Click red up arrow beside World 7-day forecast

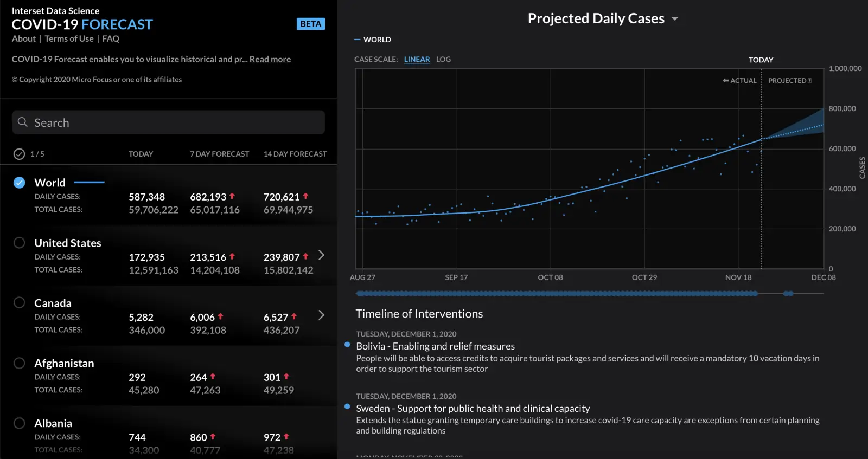pos(232,196)
